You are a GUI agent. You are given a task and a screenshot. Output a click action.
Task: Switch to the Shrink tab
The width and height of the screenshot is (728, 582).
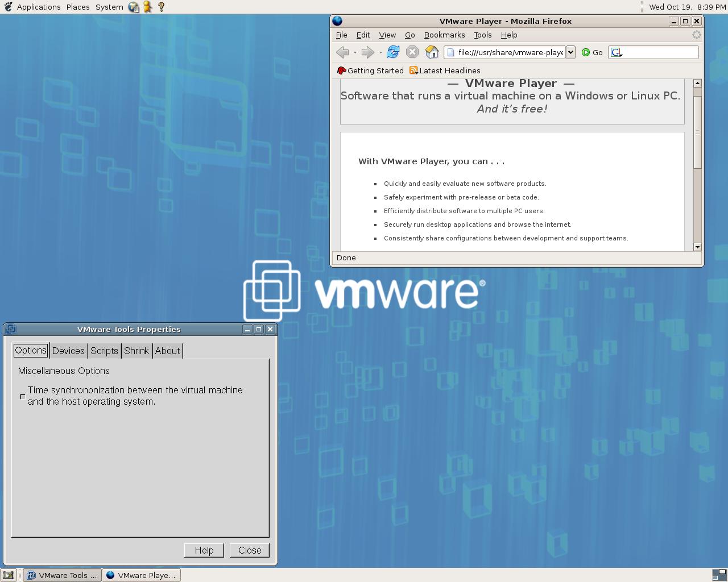pyautogui.click(x=136, y=351)
